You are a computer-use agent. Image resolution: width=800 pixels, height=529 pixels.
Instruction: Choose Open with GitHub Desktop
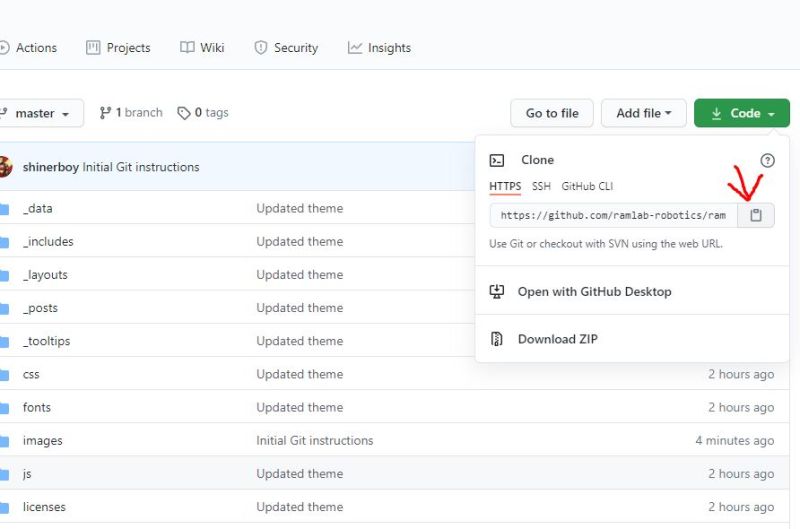[594, 291]
